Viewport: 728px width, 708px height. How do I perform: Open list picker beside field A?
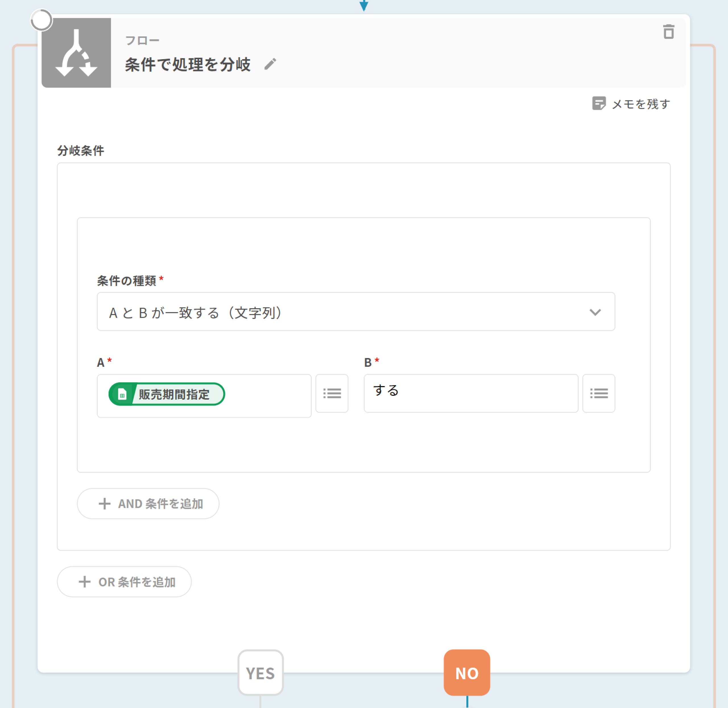[332, 393]
